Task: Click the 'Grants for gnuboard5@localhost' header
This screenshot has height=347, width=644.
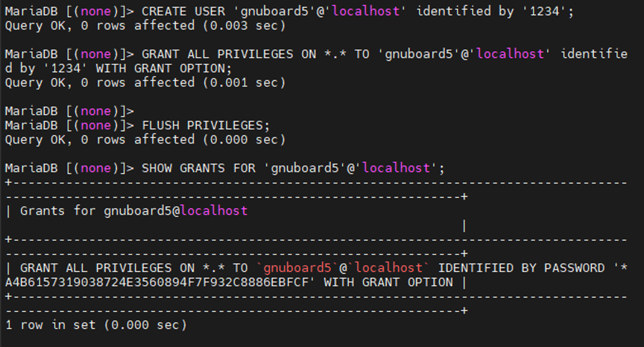Action: click(x=134, y=211)
